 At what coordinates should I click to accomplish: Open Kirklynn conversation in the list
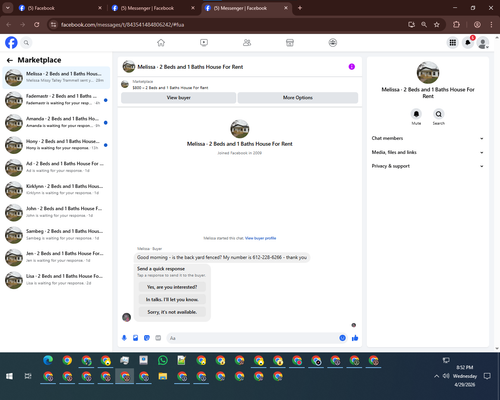[x=56, y=190]
